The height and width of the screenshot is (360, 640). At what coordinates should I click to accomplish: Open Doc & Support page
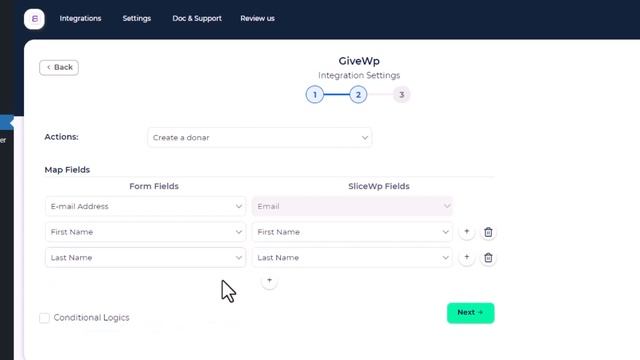coord(197,18)
